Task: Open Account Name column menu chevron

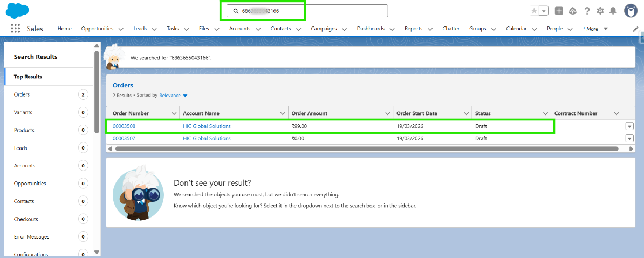Action: (x=283, y=113)
